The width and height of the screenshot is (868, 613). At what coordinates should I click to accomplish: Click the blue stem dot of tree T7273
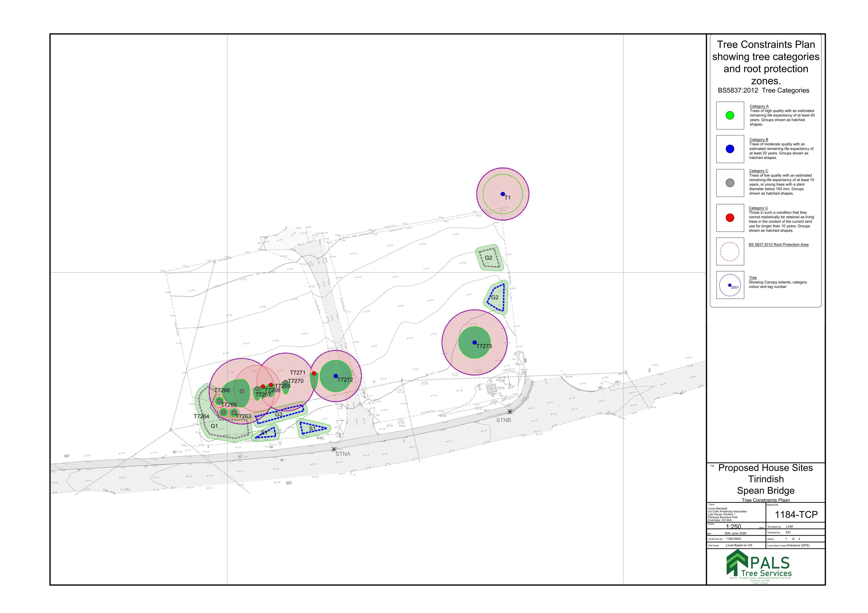pyautogui.click(x=474, y=343)
